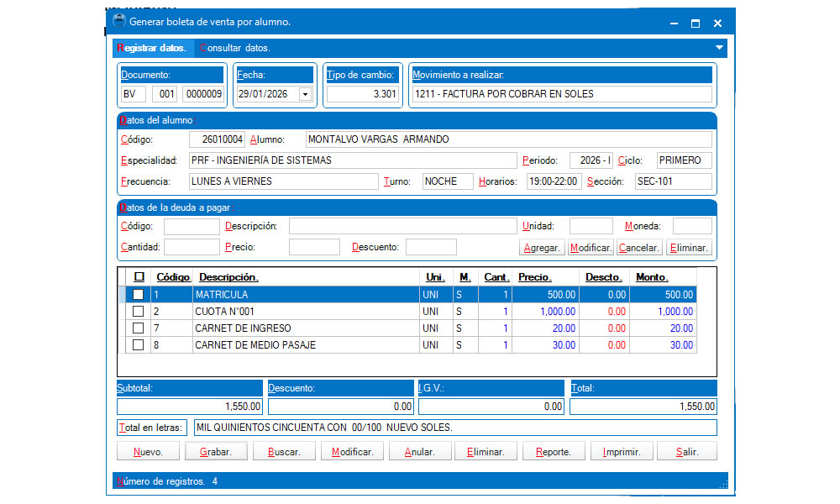840x504 pixels.
Task: Click the Movimiento a realizar field
Action: [562, 94]
